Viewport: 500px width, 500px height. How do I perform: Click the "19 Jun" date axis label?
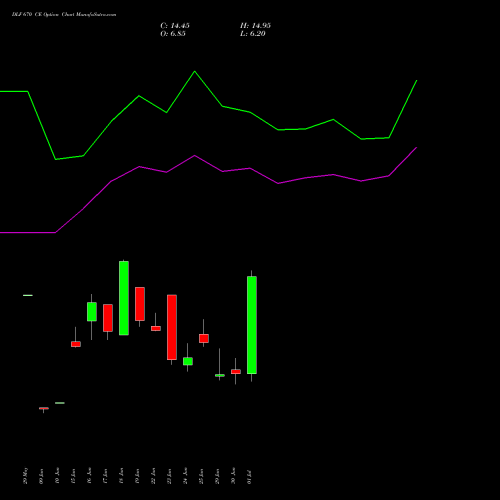(x=138, y=476)
